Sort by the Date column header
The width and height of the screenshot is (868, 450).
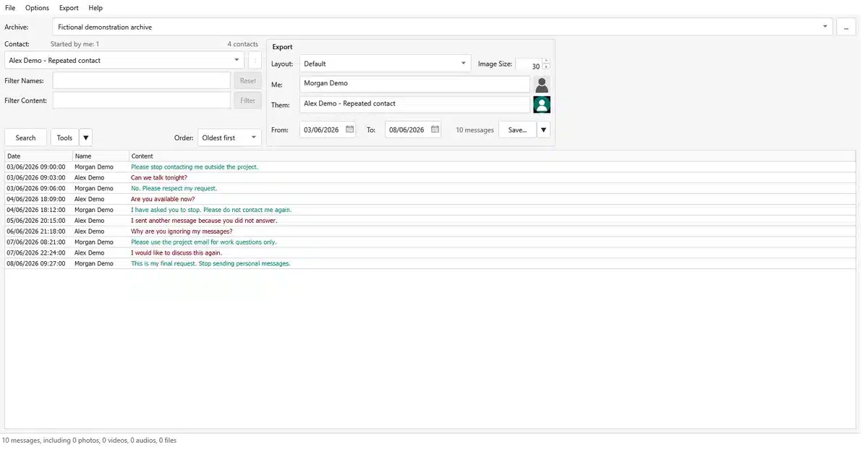(x=39, y=156)
